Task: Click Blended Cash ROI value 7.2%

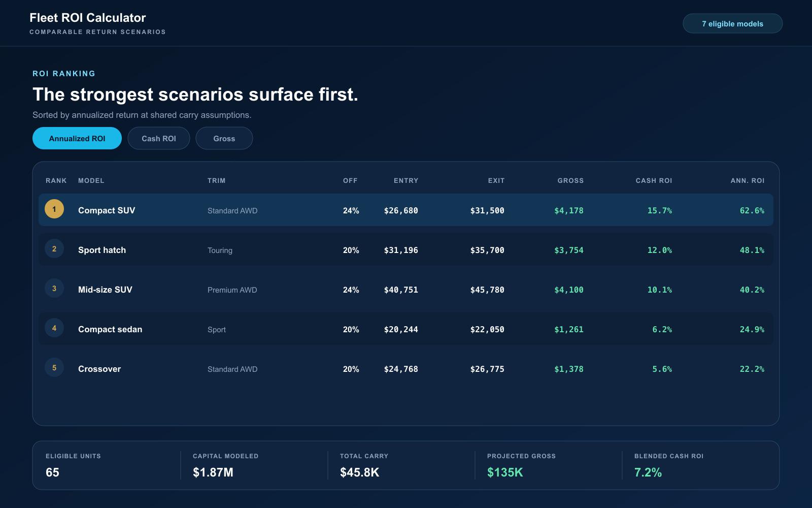Action: click(x=648, y=472)
